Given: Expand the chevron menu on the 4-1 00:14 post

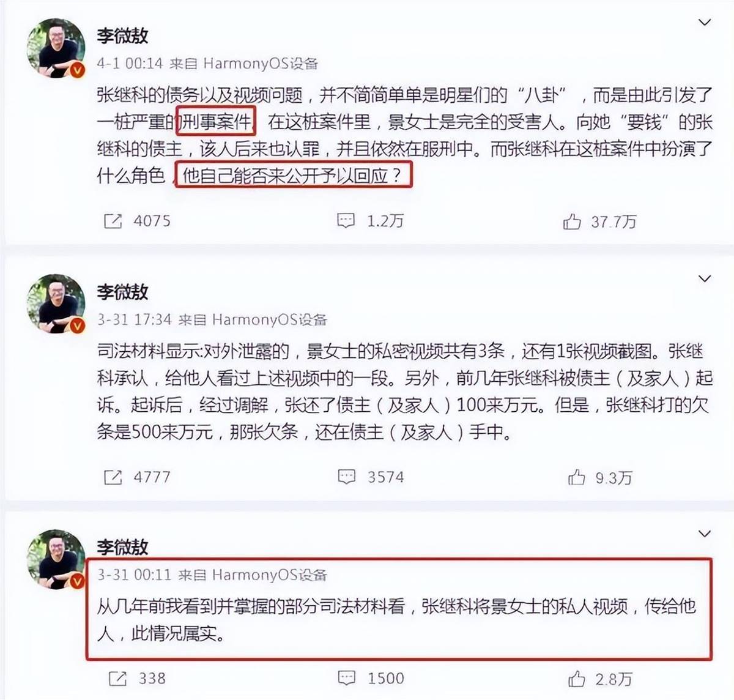Looking at the screenshot, I should point(705,23).
